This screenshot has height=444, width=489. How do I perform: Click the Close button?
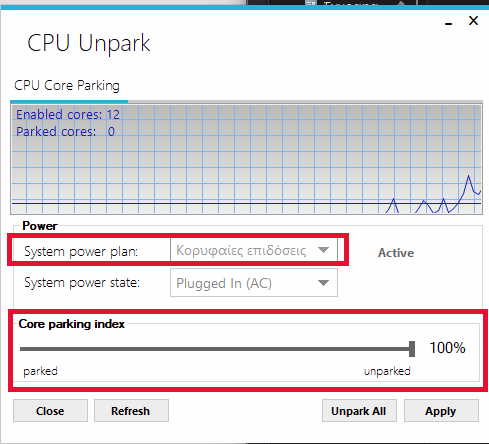(x=50, y=411)
